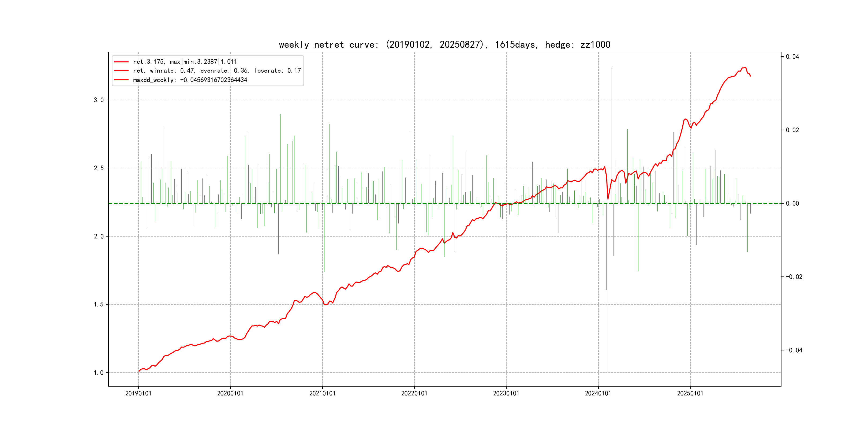868x434 pixels.
Task: Click the 1.0 left axis tick label
Action: 98,373
